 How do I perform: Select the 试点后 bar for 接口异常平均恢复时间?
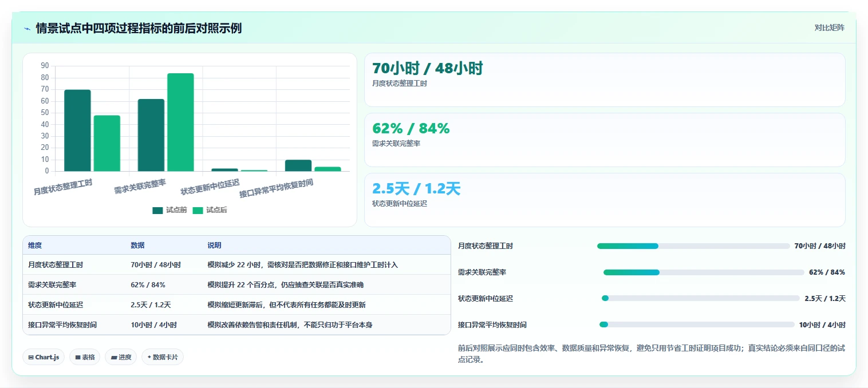click(x=328, y=169)
